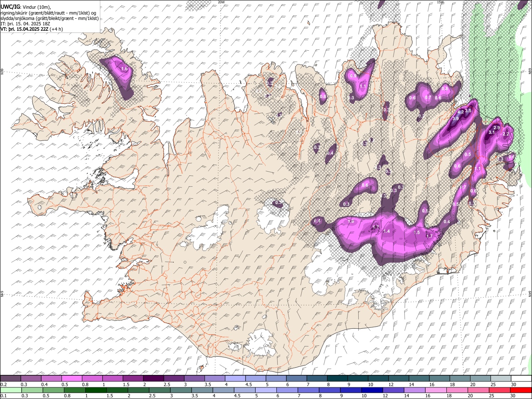Click the '12' label of the upper legend row
532x399 pixels.
point(391,384)
